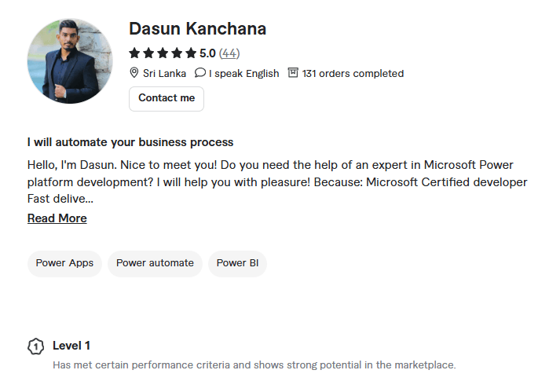Viewport: 549px width, 392px height.
Task: Click the location pin icon
Action: point(134,73)
